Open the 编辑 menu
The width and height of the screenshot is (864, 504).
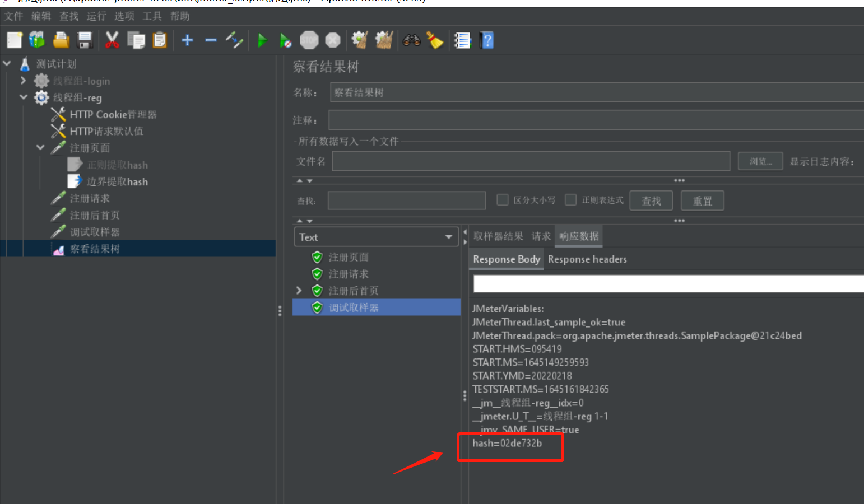(41, 16)
